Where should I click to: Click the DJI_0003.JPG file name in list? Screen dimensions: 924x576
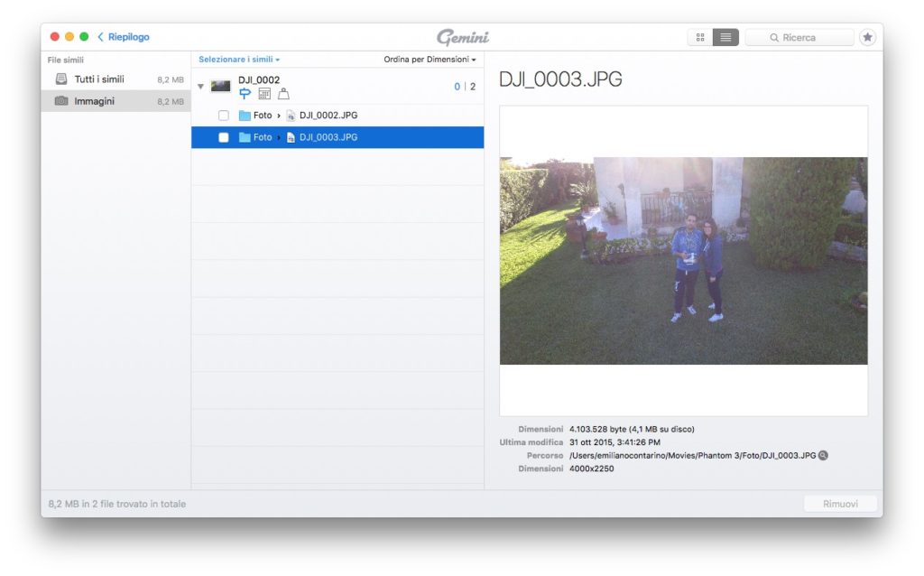(328, 137)
